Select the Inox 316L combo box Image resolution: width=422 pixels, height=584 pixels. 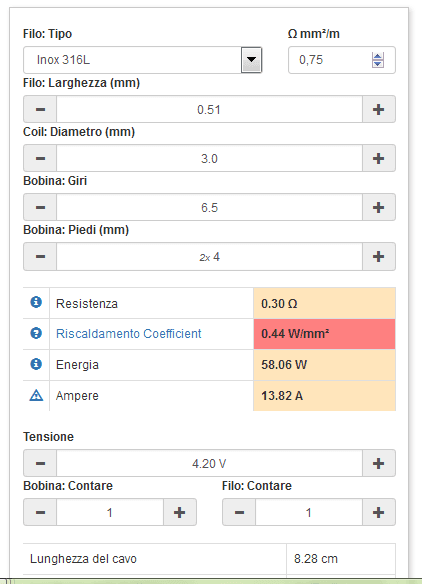click(x=143, y=60)
